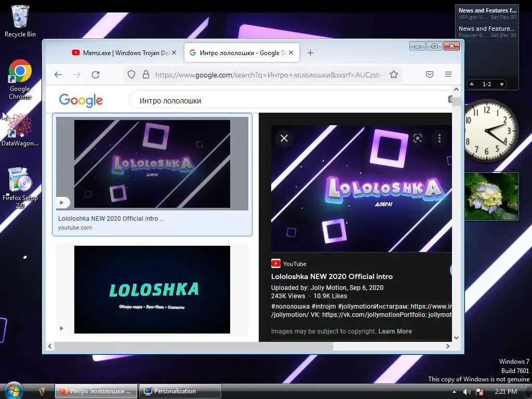Close the image preview panel
The height and width of the screenshot is (399, 532).
pos(284,138)
